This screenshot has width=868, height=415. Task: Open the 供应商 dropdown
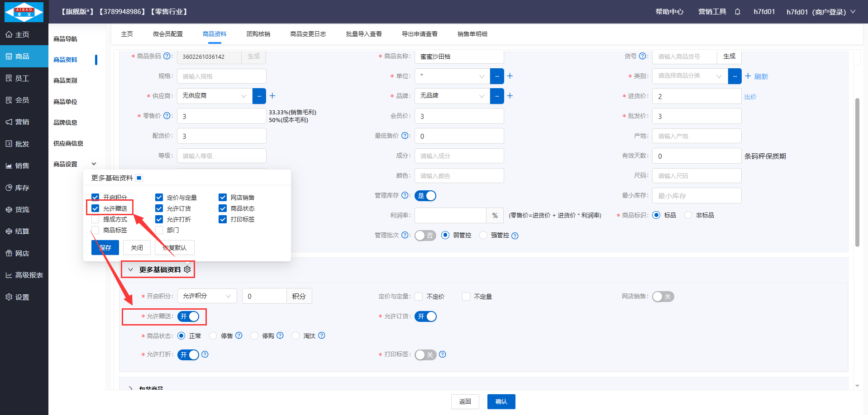click(215, 96)
